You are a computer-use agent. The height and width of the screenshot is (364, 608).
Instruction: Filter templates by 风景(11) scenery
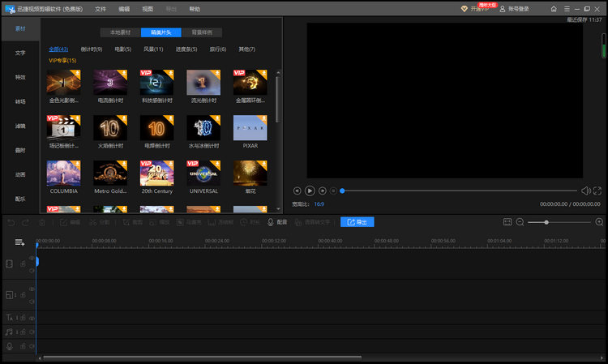click(x=153, y=49)
